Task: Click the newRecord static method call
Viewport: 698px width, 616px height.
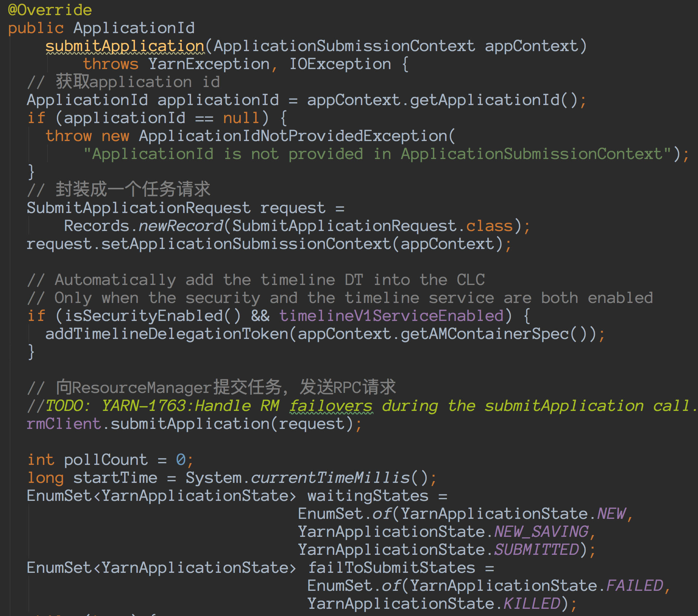Action: click(x=181, y=226)
